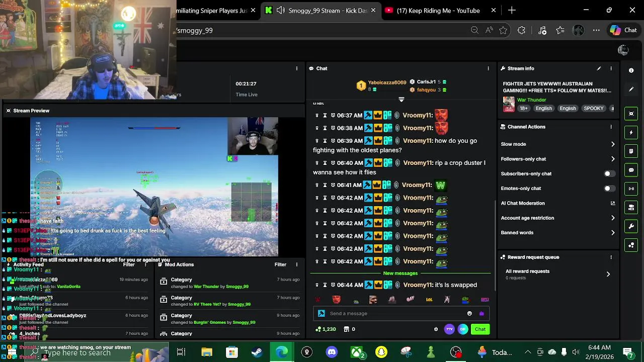Show hidden system tray icons chevron

527,352
